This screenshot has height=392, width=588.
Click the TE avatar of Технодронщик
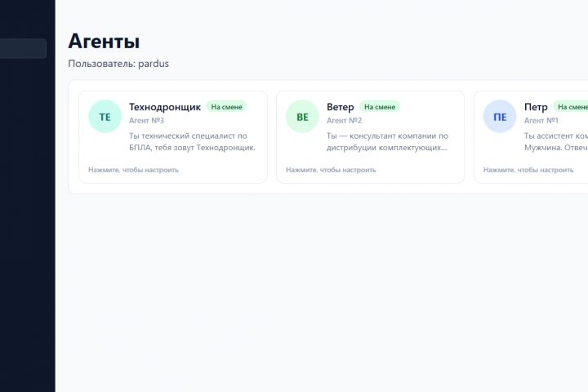[x=105, y=116]
